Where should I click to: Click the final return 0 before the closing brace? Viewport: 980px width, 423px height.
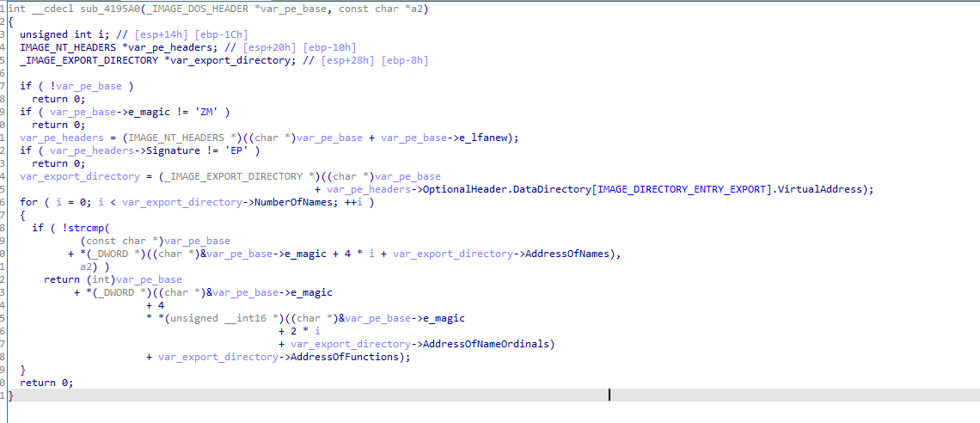tap(46, 383)
